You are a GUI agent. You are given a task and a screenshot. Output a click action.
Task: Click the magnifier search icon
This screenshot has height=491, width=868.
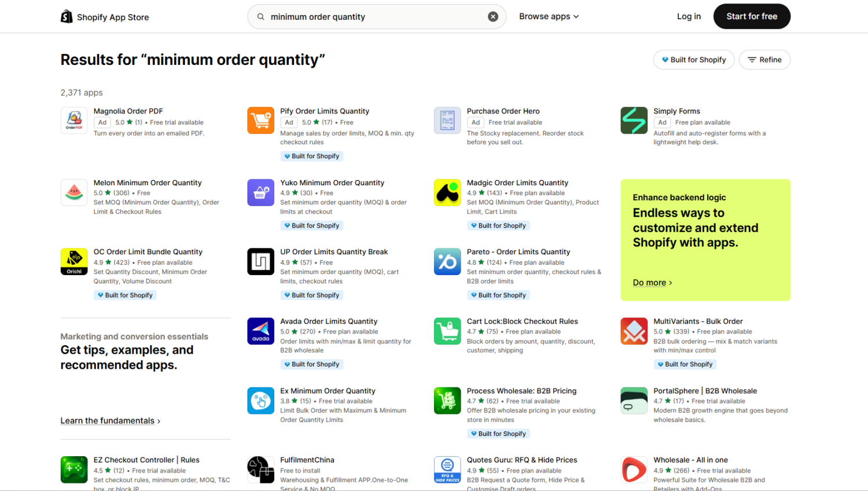click(261, 17)
